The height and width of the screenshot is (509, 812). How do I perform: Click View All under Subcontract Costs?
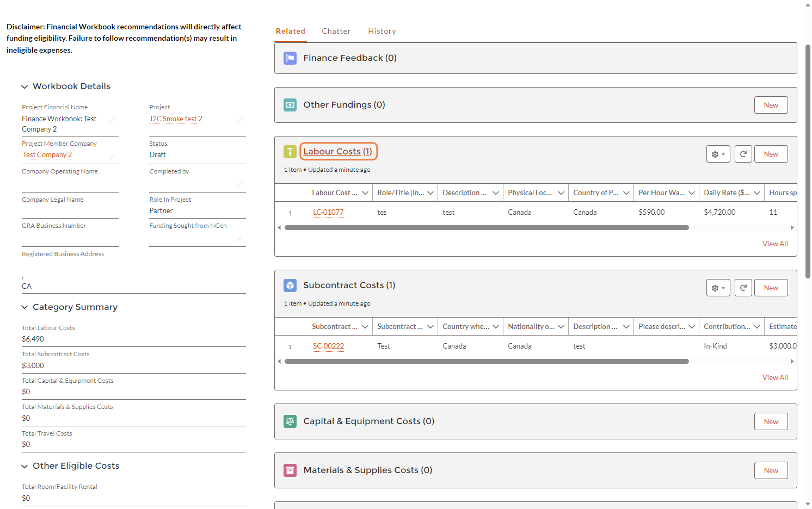775,378
